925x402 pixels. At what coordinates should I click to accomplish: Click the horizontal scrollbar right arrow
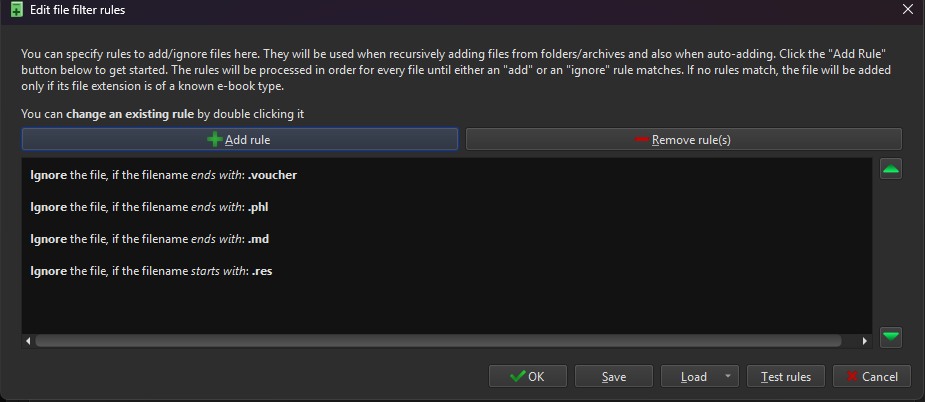pos(865,341)
